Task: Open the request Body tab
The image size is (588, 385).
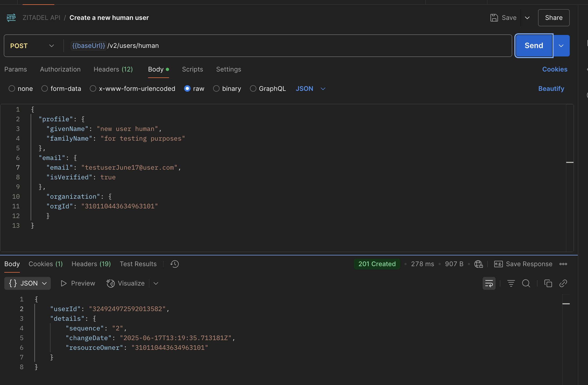Action: (x=159, y=69)
